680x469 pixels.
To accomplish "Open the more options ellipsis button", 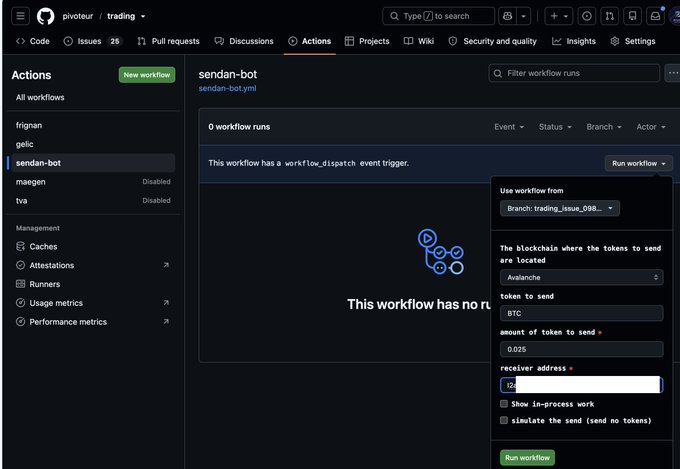I will 673,73.
